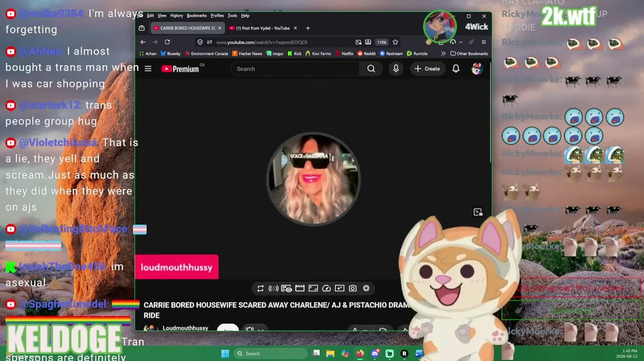Open the YouTube guide hamburger menu
Image resolution: width=644 pixels, height=361 pixels.
coord(148,69)
